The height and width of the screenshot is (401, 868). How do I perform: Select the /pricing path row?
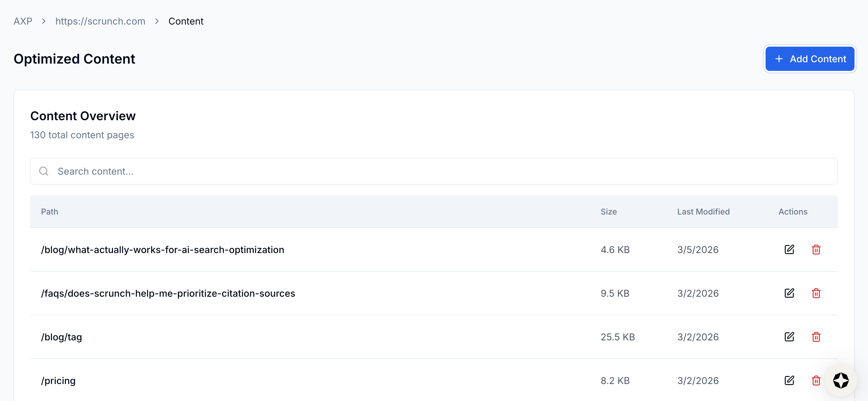[58, 381]
